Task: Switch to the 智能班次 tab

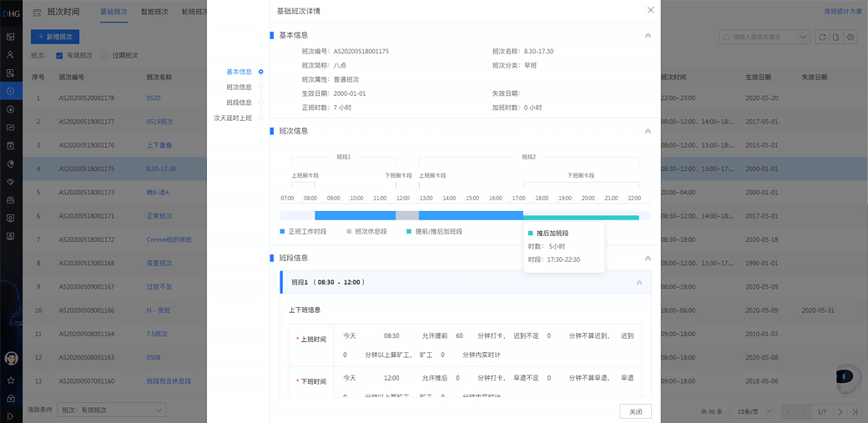Action: click(x=154, y=12)
